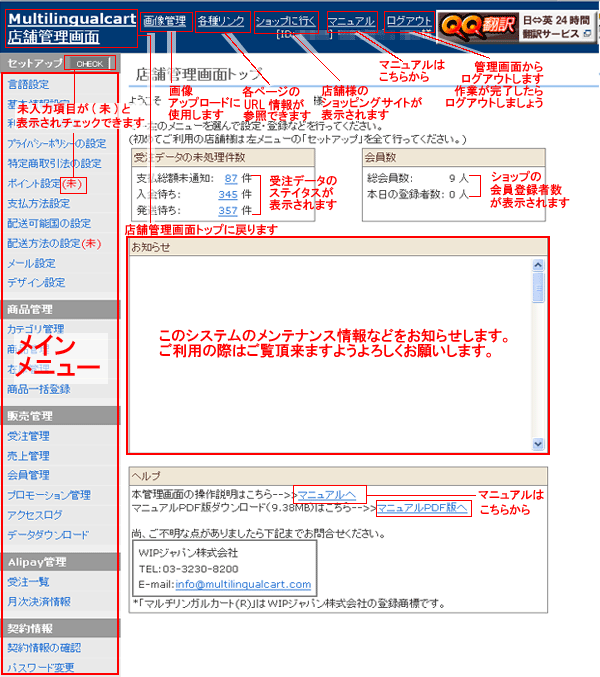Open マニュアル from the top navigation

point(351,21)
